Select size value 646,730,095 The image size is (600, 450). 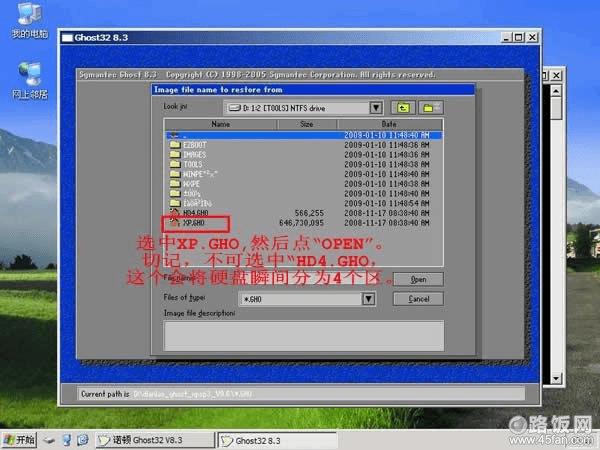click(x=302, y=223)
